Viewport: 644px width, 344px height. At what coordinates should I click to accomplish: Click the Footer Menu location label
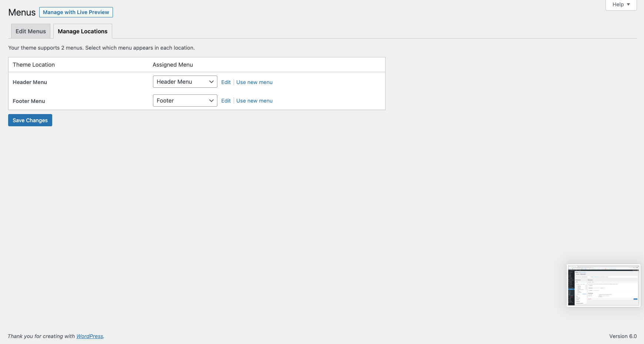click(29, 101)
